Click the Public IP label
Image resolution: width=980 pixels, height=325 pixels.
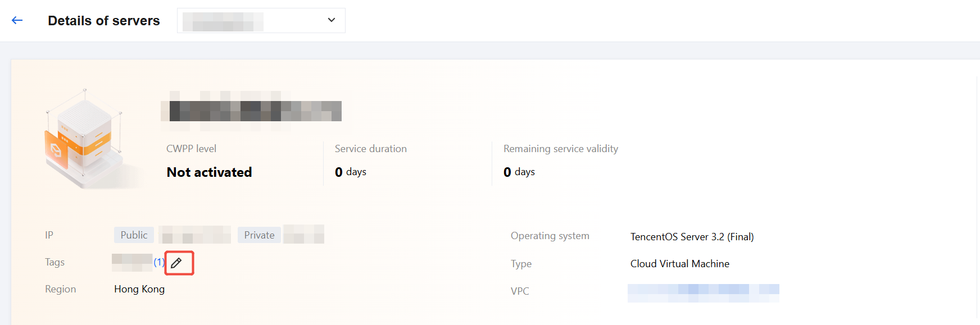click(x=134, y=235)
